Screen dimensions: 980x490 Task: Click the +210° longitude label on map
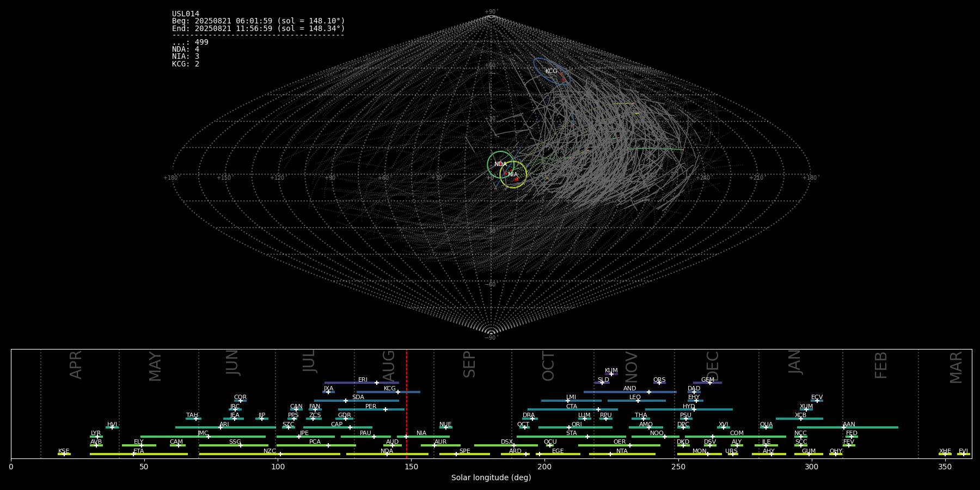756,177
